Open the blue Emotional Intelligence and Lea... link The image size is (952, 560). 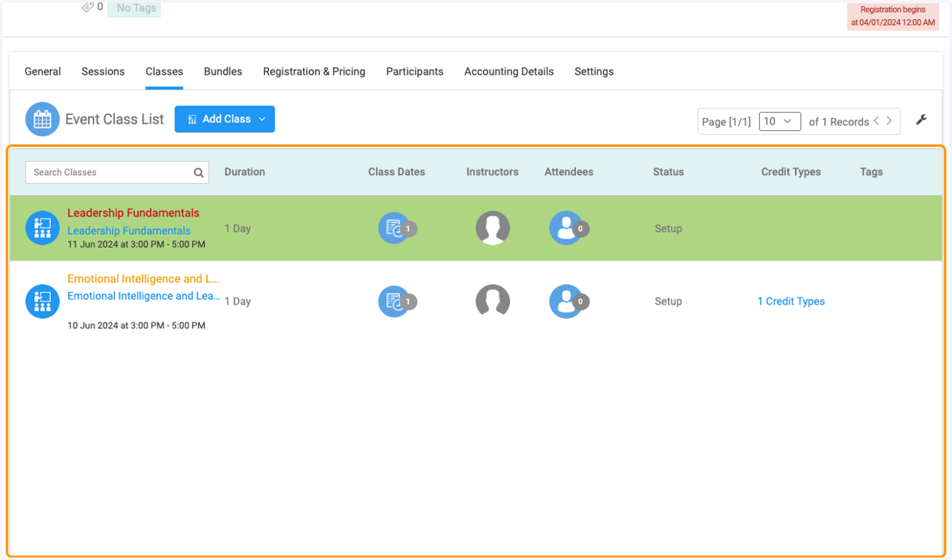[x=144, y=296]
